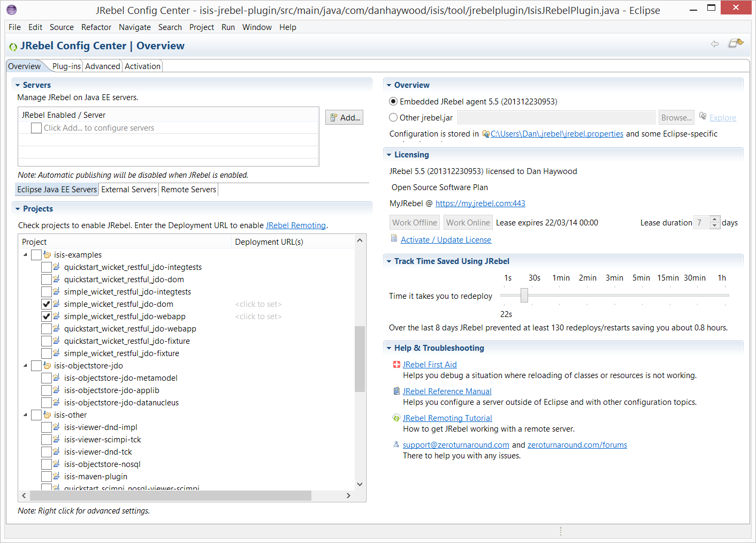Collapse the Overview section
Image resolution: width=756 pixels, height=543 pixels.
(x=389, y=85)
